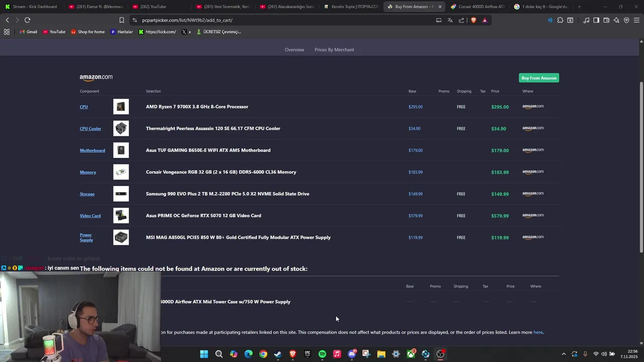
Task: Close the Buy From Amazon tab
Action: pyautogui.click(x=440, y=7)
